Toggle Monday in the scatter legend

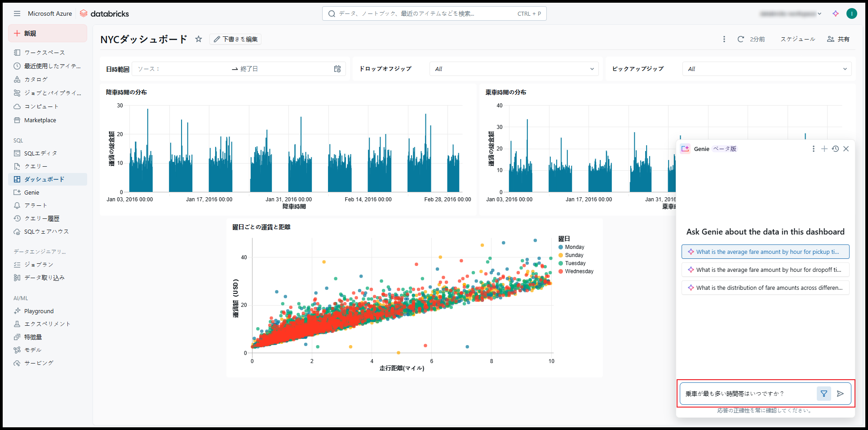pos(574,247)
